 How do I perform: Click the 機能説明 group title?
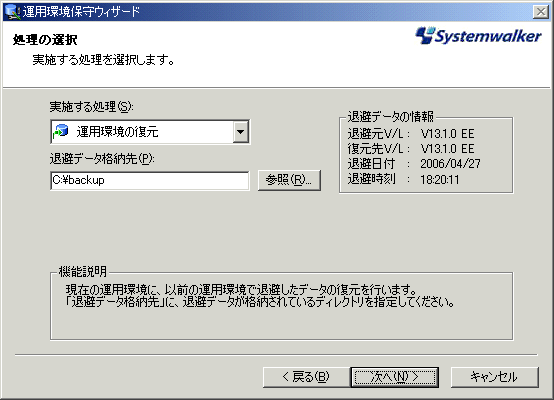pos(83,271)
